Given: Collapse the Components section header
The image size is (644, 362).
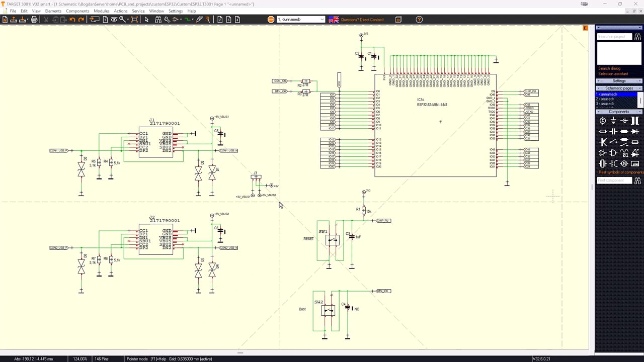Looking at the screenshot, I should coord(619,112).
